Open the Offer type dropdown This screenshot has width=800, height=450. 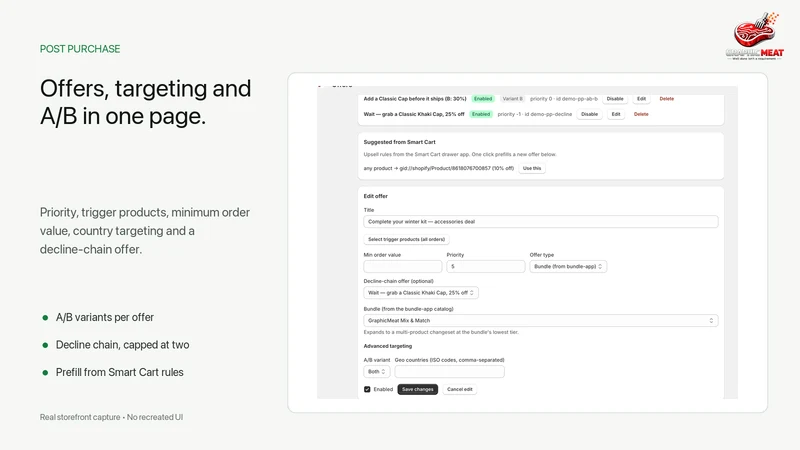coord(568,266)
